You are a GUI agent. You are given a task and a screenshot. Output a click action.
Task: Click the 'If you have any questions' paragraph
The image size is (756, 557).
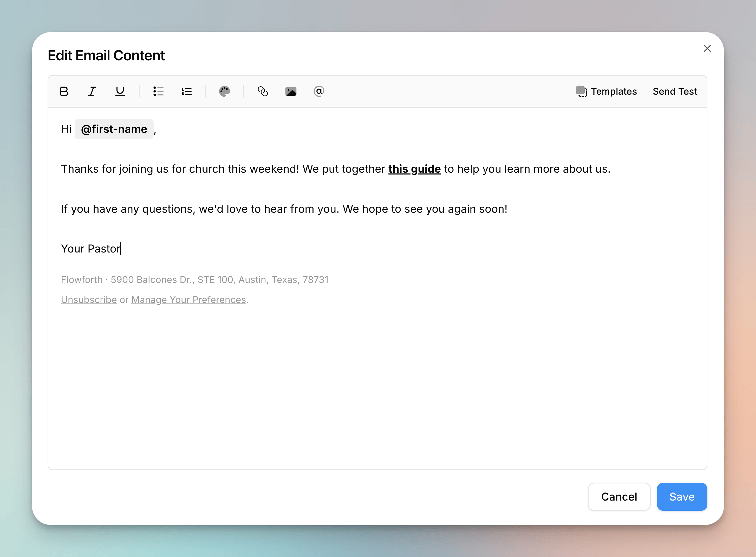pyautogui.click(x=284, y=209)
